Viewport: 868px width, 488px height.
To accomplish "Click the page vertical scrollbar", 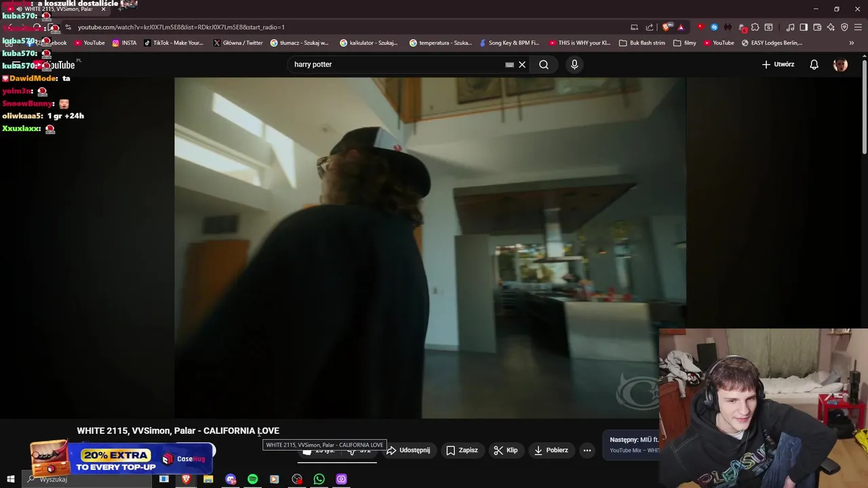I will pyautogui.click(x=865, y=108).
